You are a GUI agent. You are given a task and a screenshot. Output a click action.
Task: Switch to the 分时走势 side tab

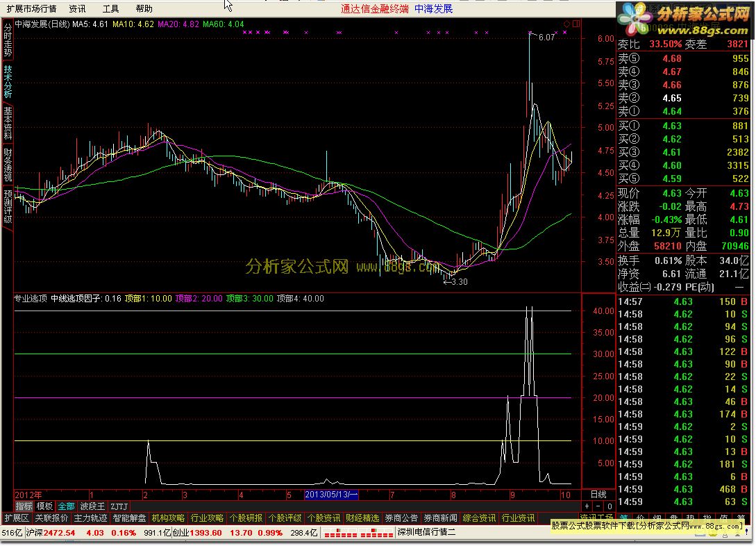click(8, 40)
